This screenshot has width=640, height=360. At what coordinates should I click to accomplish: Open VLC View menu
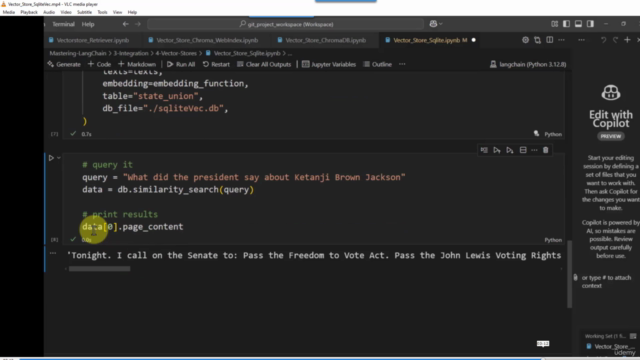[118, 12]
